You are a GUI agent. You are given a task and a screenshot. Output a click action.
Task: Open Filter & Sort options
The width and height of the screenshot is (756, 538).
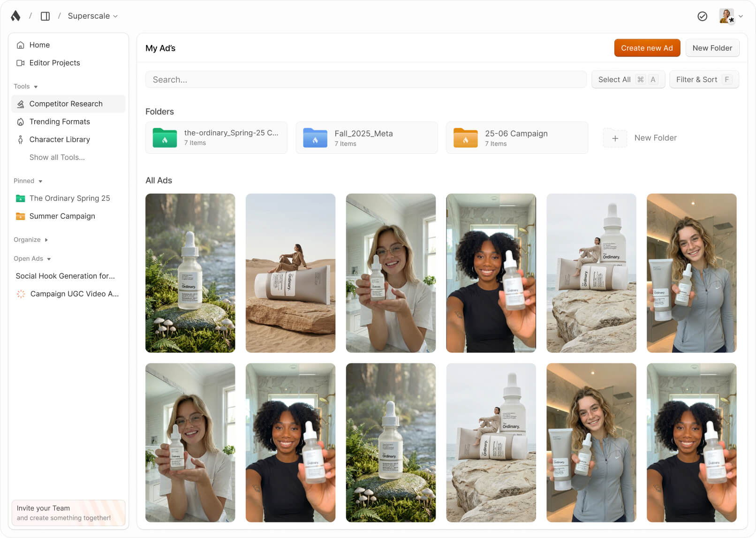click(x=704, y=79)
